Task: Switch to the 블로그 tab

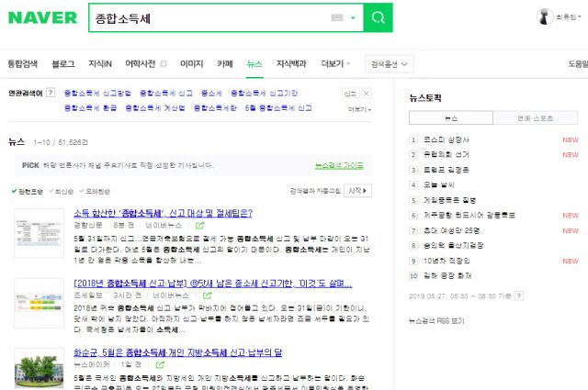Action: tap(63, 64)
